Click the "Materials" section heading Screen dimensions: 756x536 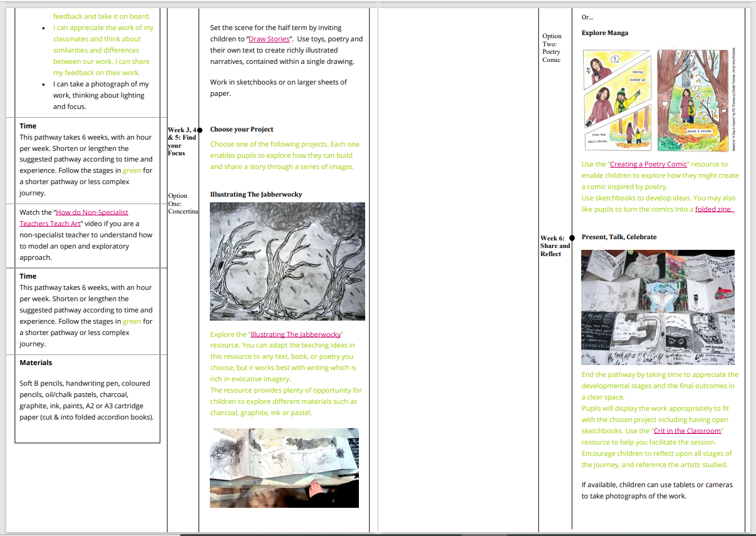(x=36, y=363)
